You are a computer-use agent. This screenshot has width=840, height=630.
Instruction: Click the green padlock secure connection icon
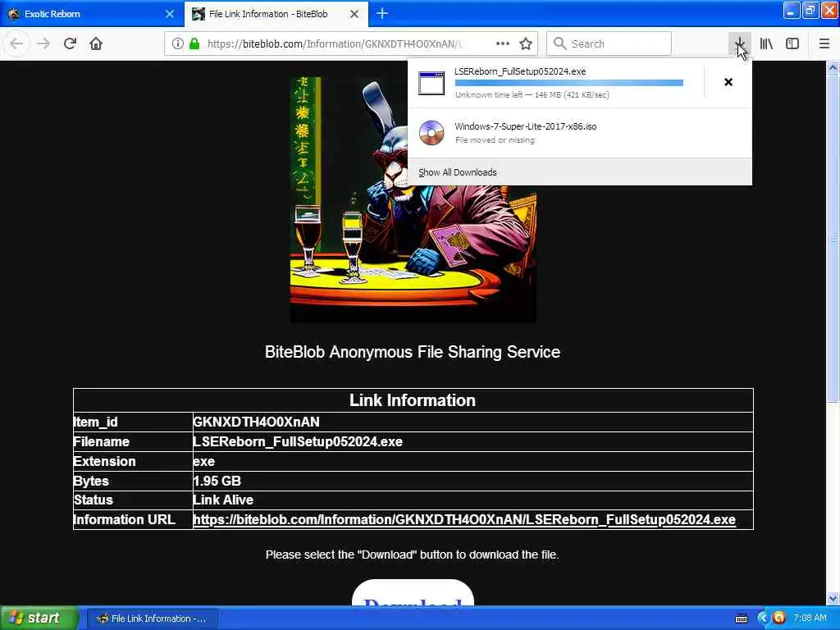tap(194, 44)
